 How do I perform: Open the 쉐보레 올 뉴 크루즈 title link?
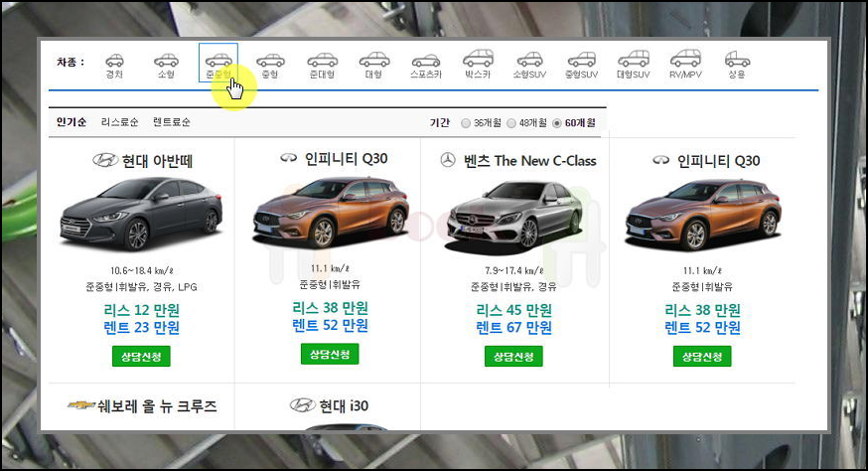[x=157, y=406]
